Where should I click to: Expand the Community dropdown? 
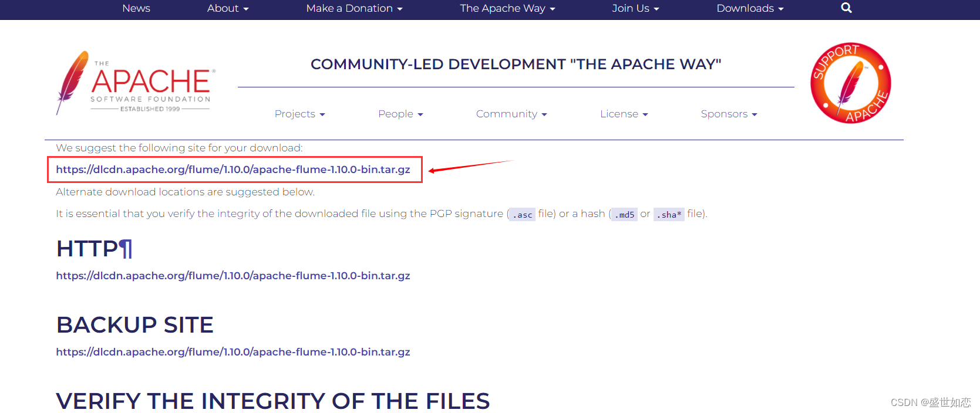(511, 114)
